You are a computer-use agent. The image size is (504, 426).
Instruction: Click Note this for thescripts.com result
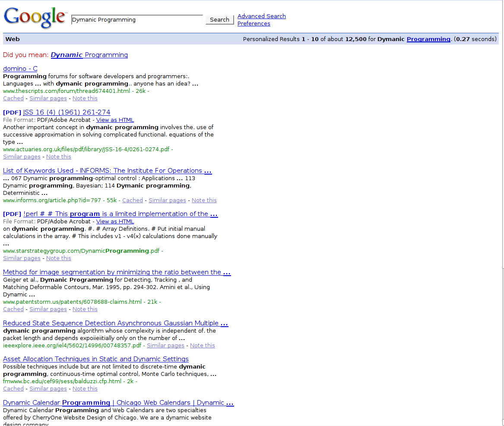click(85, 99)
